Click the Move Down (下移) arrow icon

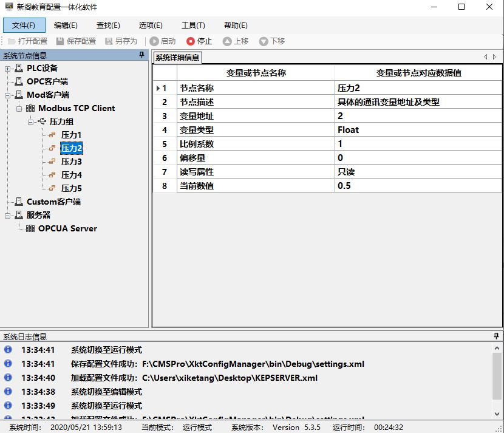coord(264,41)
